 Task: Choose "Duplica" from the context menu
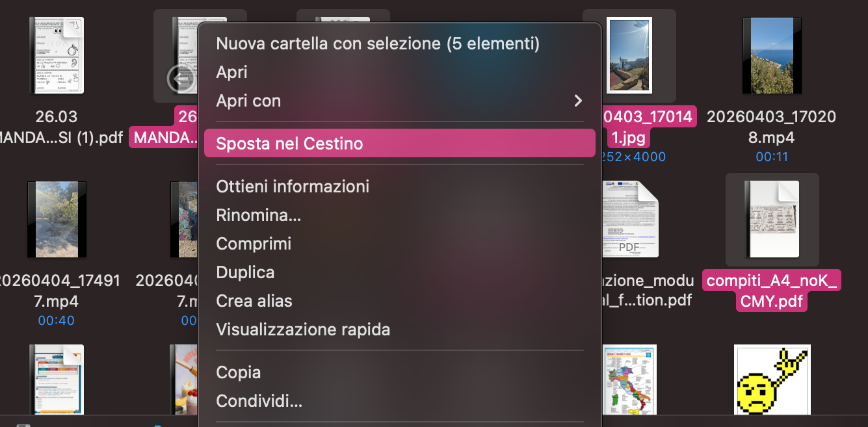coord(245,272)
